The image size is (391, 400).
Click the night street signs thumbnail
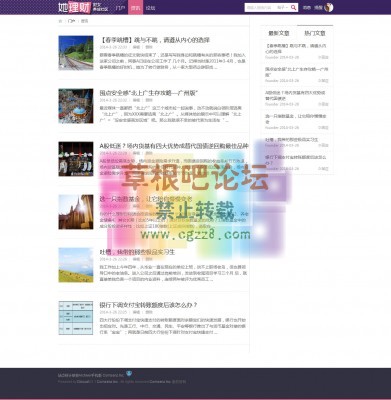click(76, 159)
